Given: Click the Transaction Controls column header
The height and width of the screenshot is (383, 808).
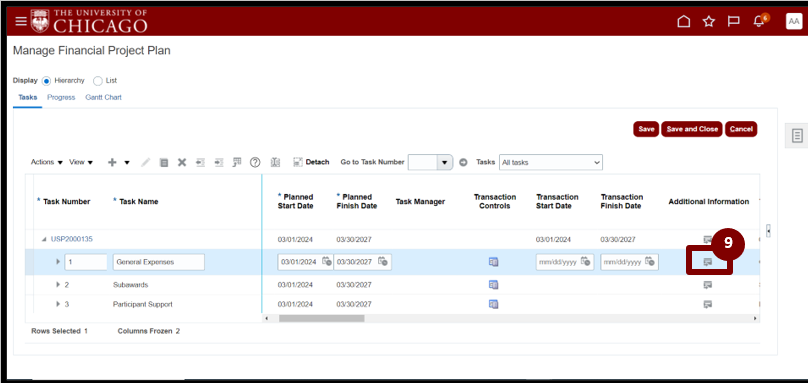Looking at the screenshot, I should pos(495,202).
